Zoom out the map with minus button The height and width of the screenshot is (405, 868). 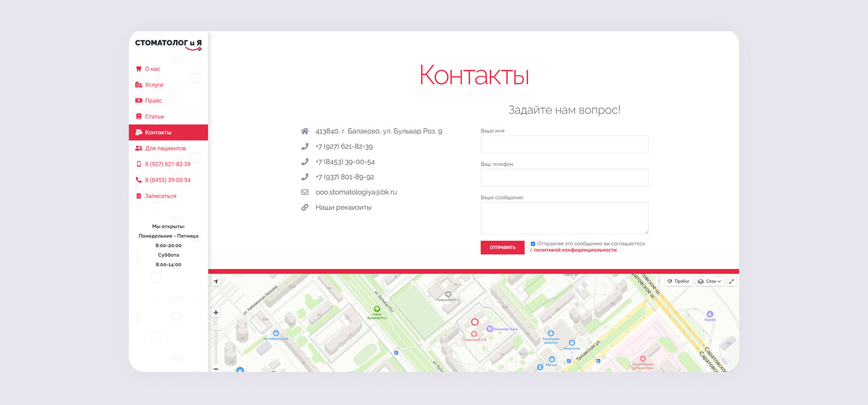[216, 369]
